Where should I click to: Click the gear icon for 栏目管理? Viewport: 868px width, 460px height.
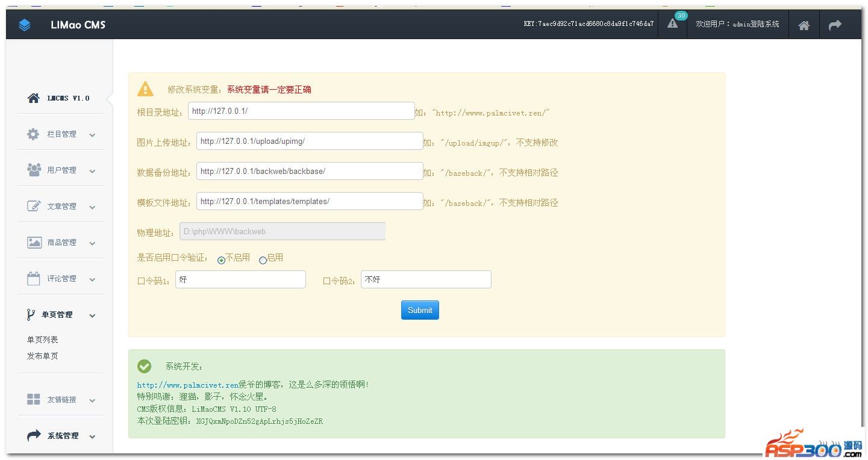(x=33, y=134)
